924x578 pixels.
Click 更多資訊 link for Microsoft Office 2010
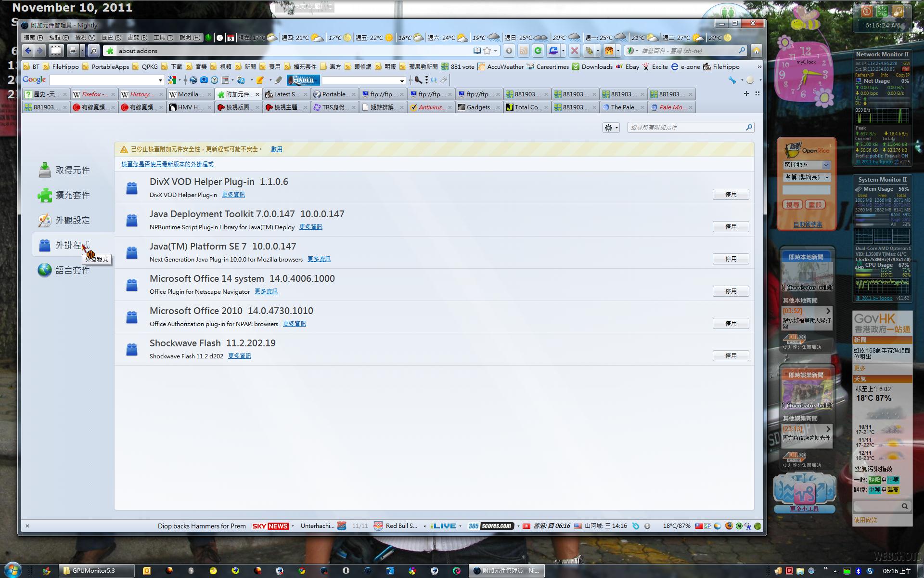coord(294,324)
